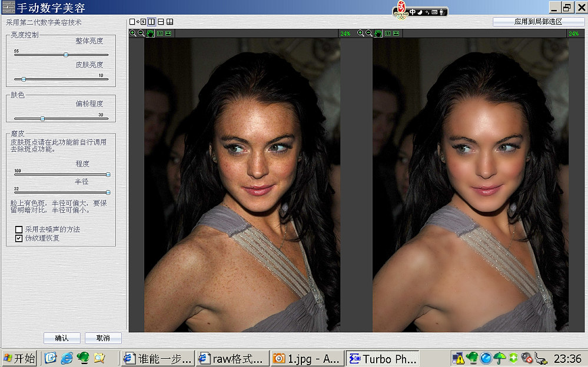Click the blue globe tray icon
Image resolution: width=588 pixels, height=367 pixels.
pyautogui.click(x=486, y=358)
